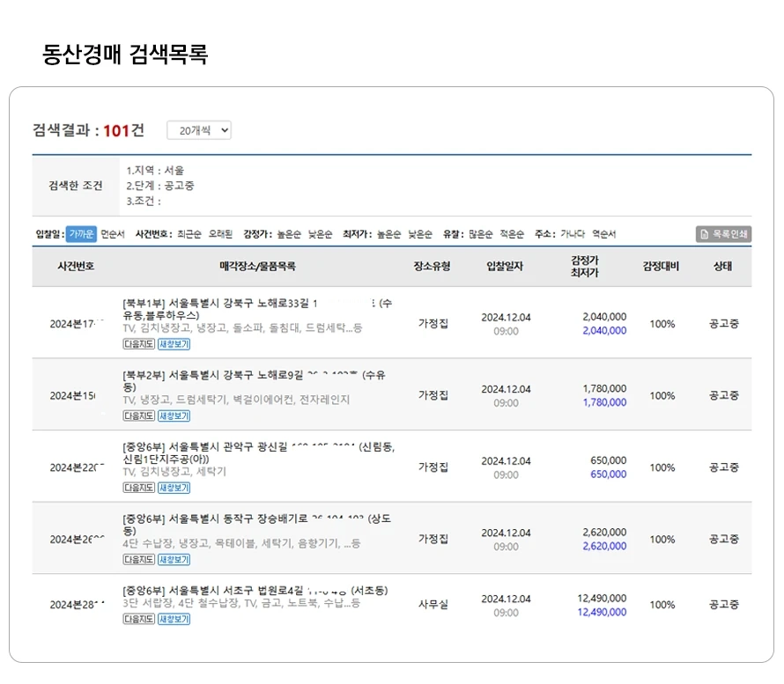
Task: Sort 유찰 count by 많은순
Action: pyautogui.click(x=480, y=234)
